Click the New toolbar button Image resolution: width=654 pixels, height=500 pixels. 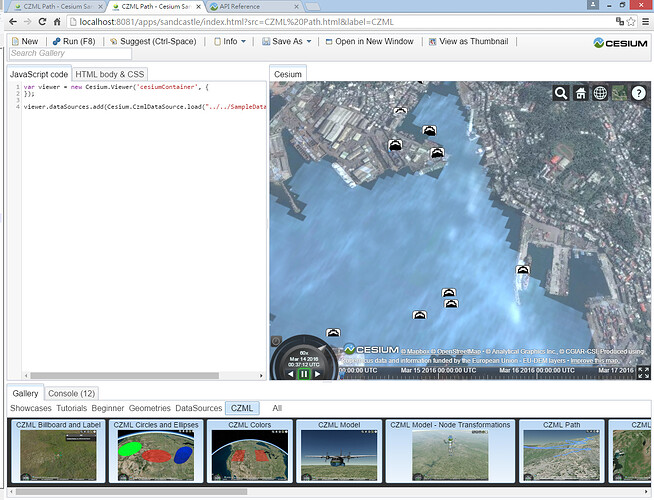pos(25,41)
